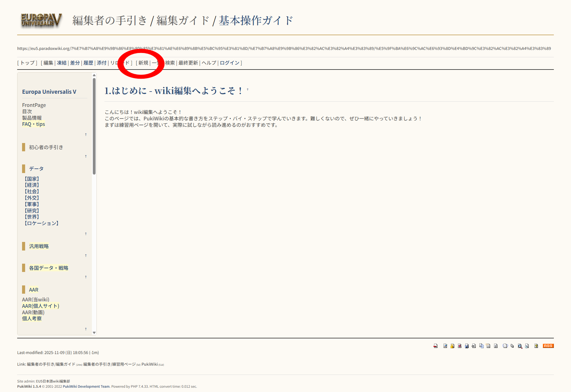Open FrontPage from the sidebar
This screenshot has height=392, width=571.
click(x=34, y=105)
